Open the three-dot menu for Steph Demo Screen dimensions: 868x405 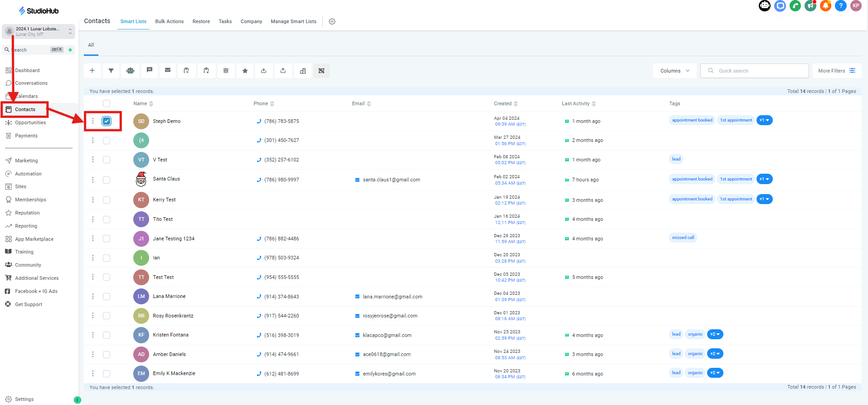click(x=93, y=121)
